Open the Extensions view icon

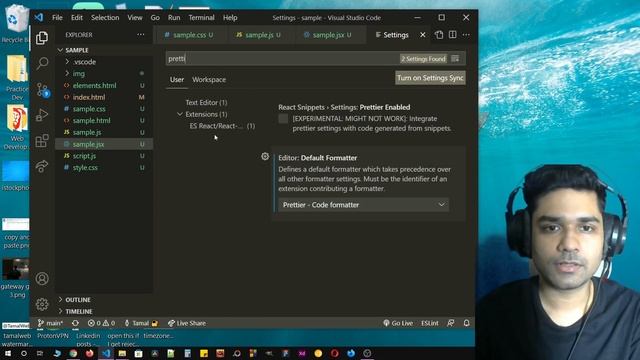pos(42,141)
